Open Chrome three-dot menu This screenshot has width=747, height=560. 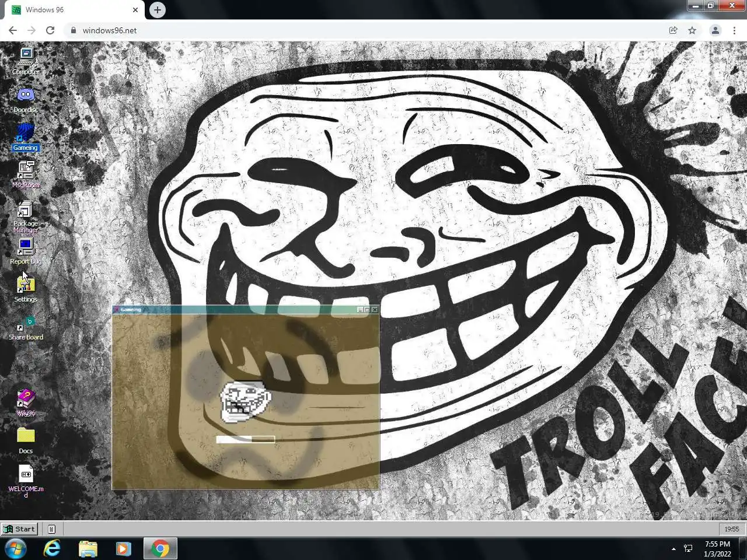(x=734, y=30)
